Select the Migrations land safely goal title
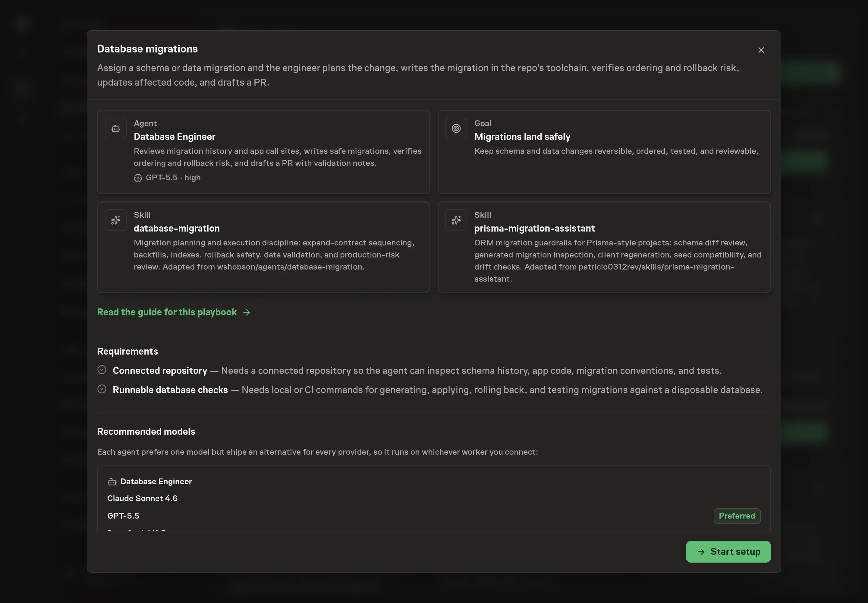Screen dimensions: 868x603 click(522, 137)
